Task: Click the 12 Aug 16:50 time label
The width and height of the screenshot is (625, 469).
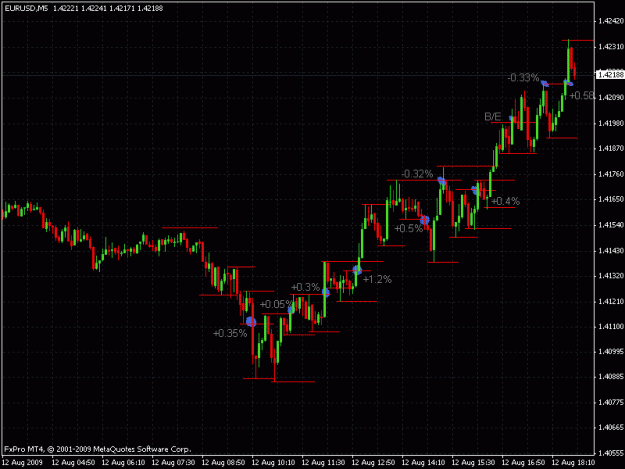Action: click(523, 463)
